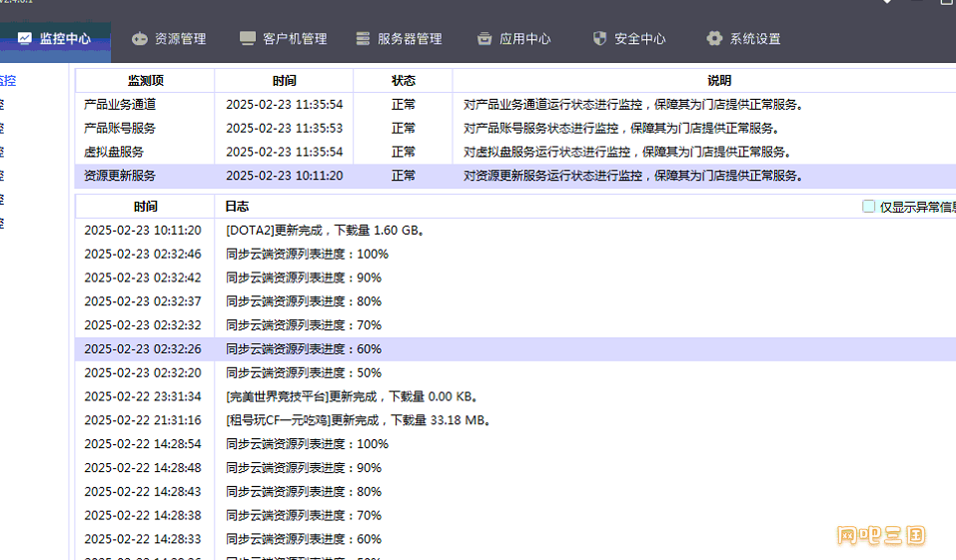Click 产品业务通道 time 2025-02-23 11:35:54
The height and width of the screenshot is (560, 956).
(x=284, y=104)
